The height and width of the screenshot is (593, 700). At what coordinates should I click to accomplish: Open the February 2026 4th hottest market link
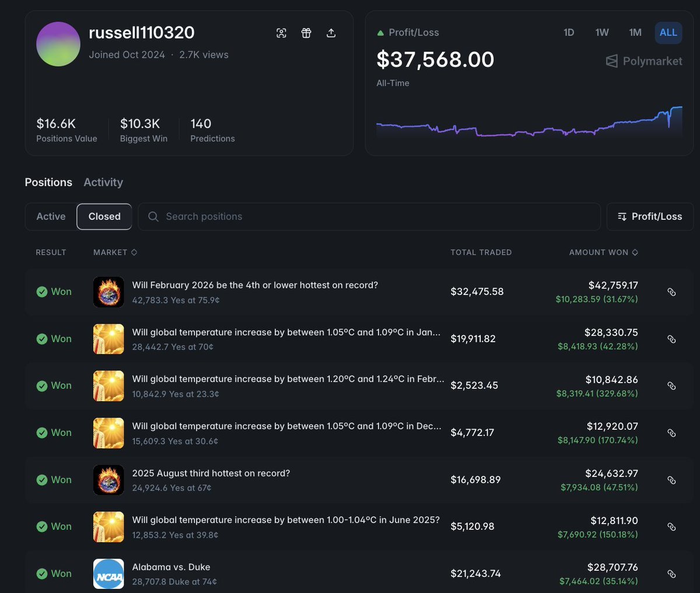click(255, 285)
